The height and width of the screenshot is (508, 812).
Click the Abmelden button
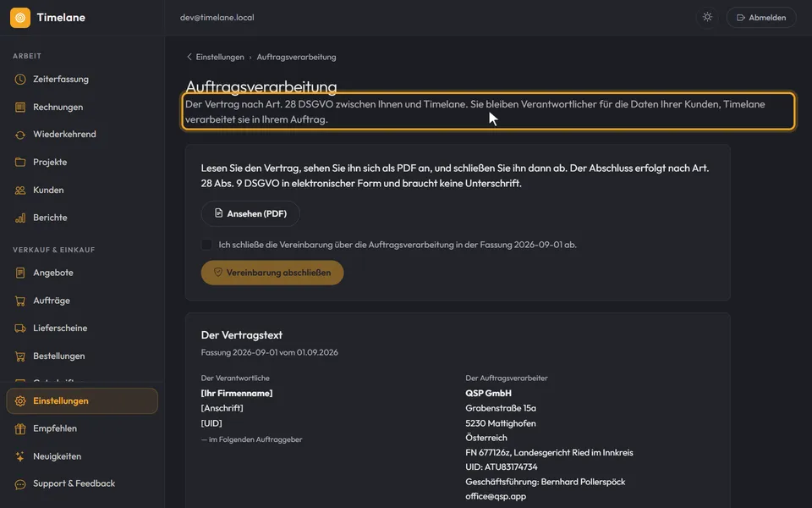[x=760, y=18]
